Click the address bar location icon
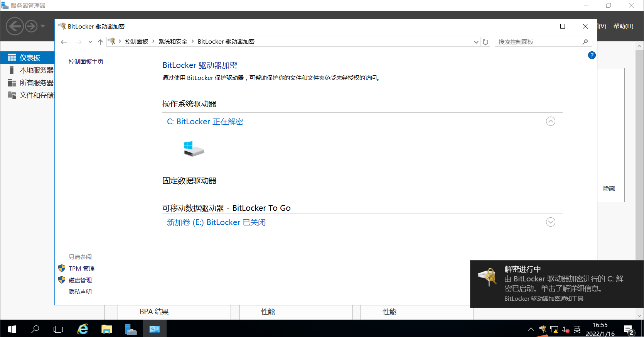 coord(112,41)
